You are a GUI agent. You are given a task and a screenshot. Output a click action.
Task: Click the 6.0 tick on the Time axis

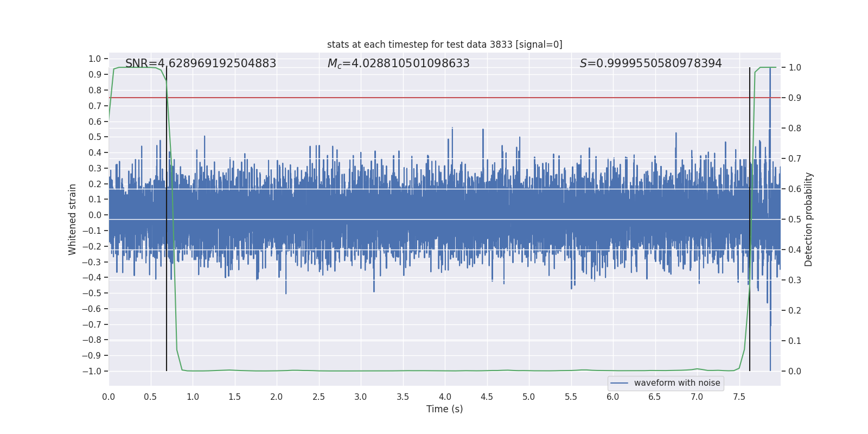[x=613, y=397]
